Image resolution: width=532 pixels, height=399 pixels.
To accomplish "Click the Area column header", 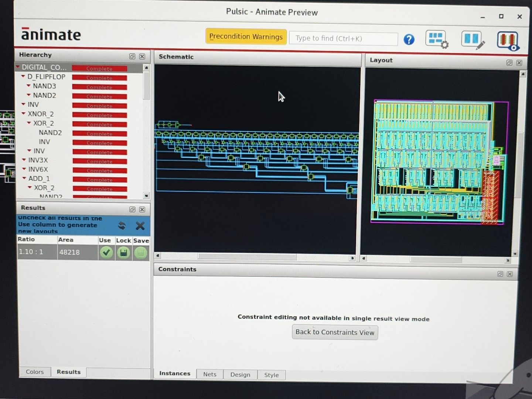I will click(x=78, y=240).
